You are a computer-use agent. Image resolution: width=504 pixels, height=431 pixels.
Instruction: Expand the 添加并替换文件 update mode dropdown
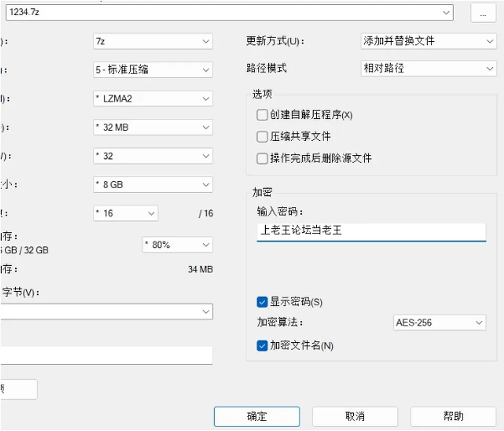click(x=428, y=41)
